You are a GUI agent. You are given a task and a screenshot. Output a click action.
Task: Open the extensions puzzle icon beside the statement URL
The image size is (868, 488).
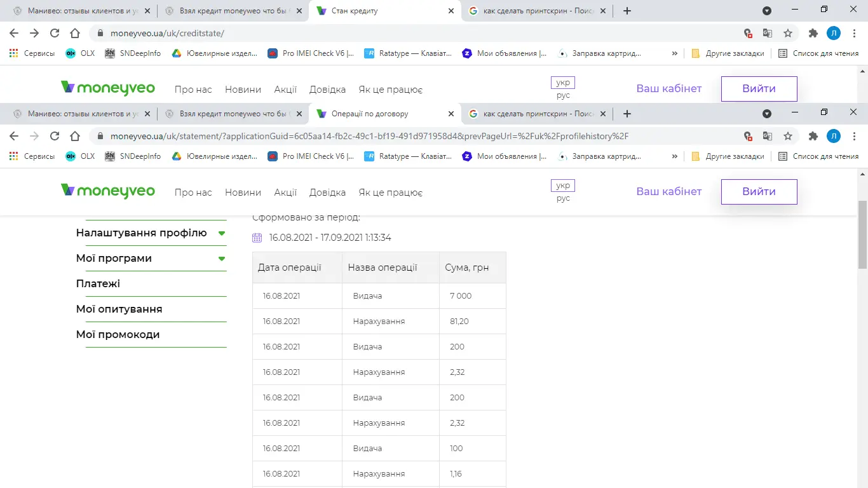tap(813, 136)
